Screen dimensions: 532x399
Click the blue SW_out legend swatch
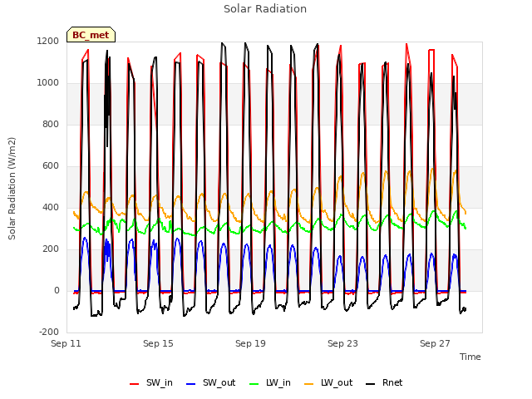(191, 384)
